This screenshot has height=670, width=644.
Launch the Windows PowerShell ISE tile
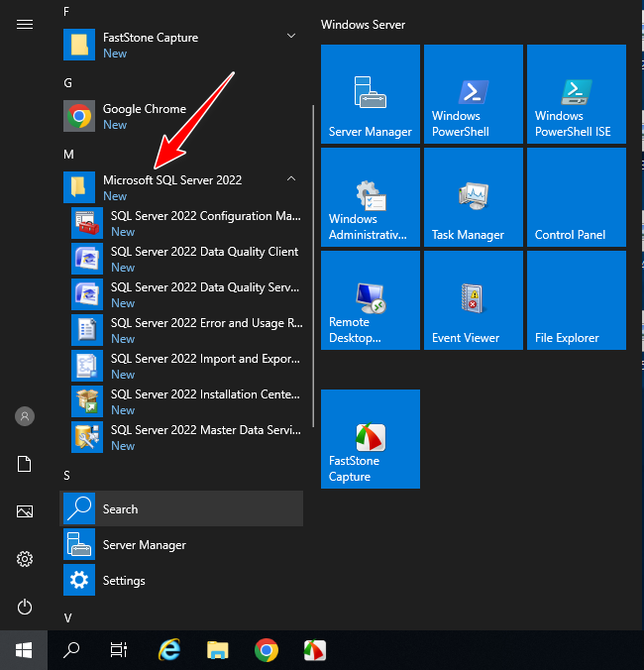[x=577, y=94]
